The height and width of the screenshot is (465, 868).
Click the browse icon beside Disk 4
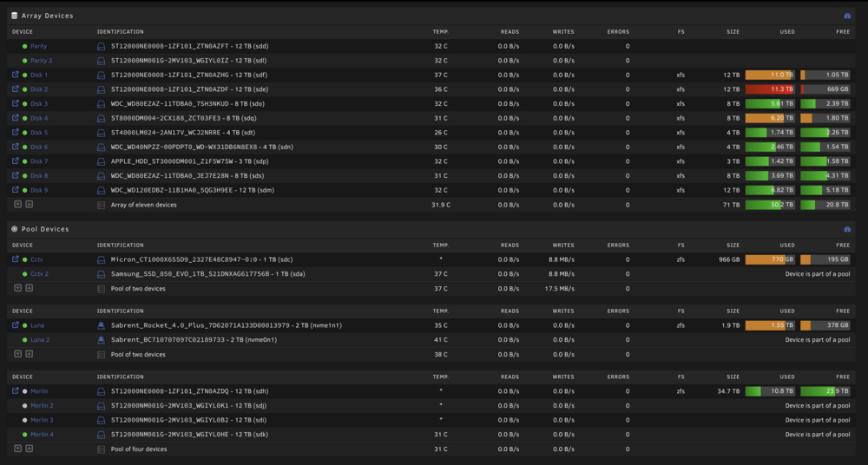[16, 117]
